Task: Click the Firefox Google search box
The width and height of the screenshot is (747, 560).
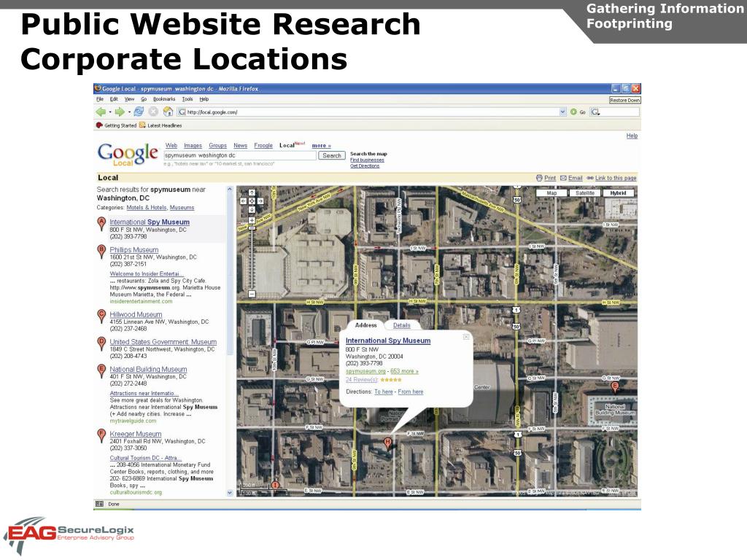Action: coord(615,112)
